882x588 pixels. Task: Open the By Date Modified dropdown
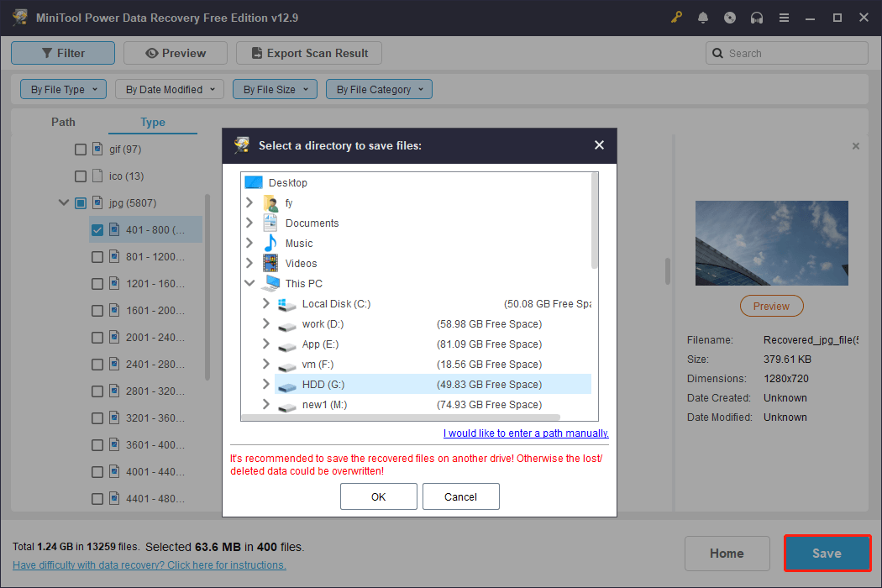(x=170, y=89)
